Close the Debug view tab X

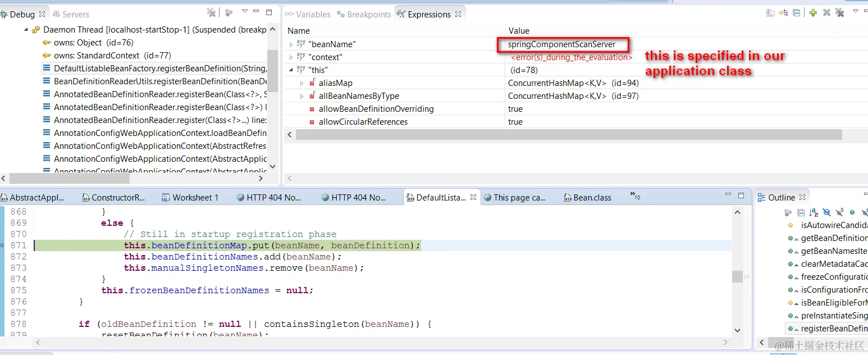point(42,14)
